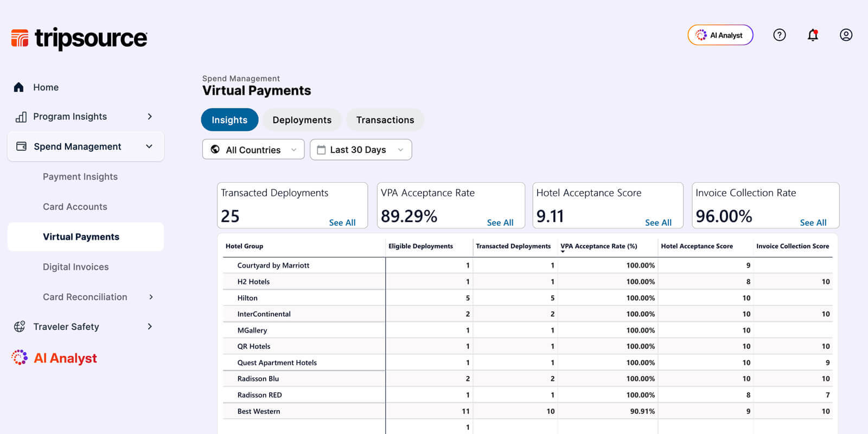The height and width of the screenshot is (434, 868).
Task: Open notifications bell icon
Action: click(813, 35)
